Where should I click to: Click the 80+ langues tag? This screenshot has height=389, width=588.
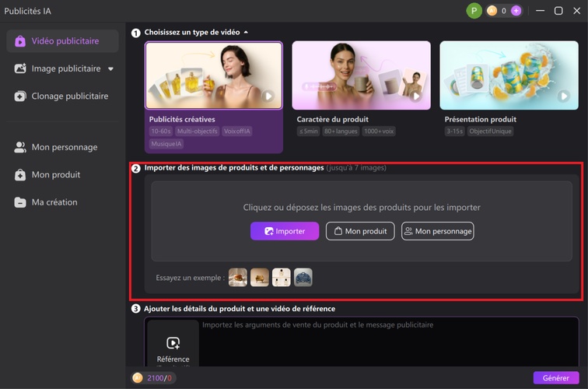pyautogui.click(x=341, y=131)
